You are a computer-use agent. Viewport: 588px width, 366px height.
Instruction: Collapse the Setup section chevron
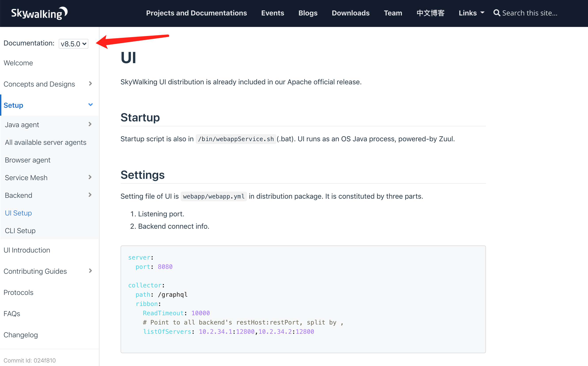(90, 105)
